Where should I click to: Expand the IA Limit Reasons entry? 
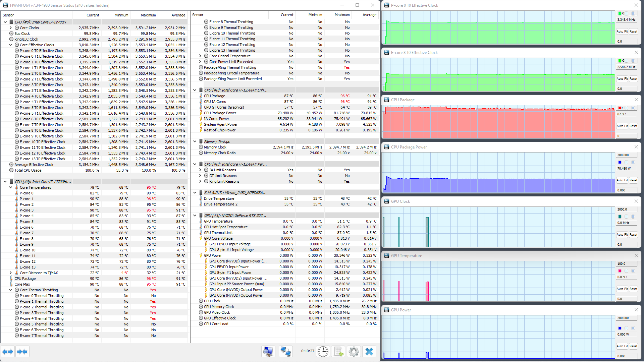200,170
